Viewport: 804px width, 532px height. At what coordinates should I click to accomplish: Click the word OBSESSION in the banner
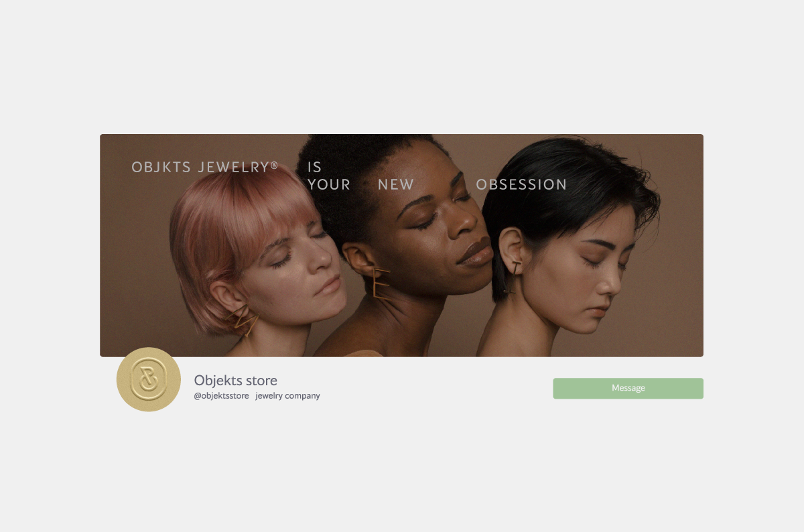[x=521, y=184]
